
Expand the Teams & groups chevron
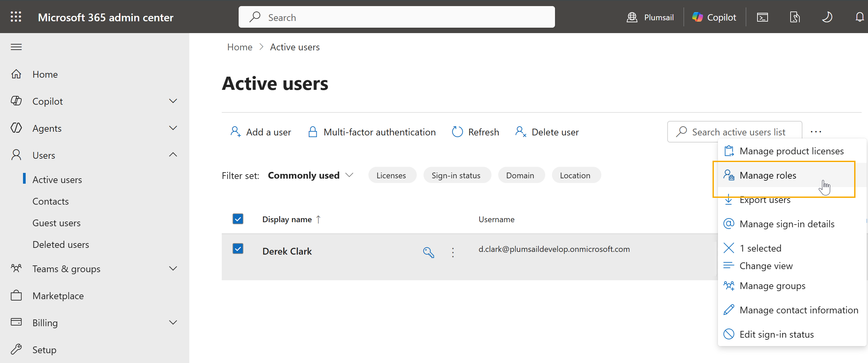point(173,268)
